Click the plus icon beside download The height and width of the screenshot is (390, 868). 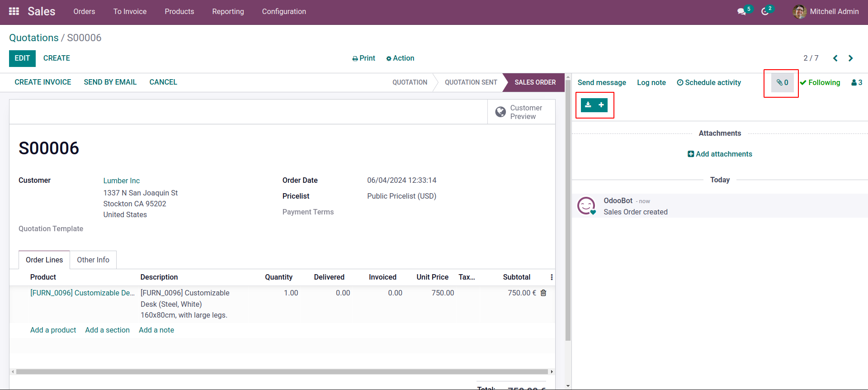601,105
